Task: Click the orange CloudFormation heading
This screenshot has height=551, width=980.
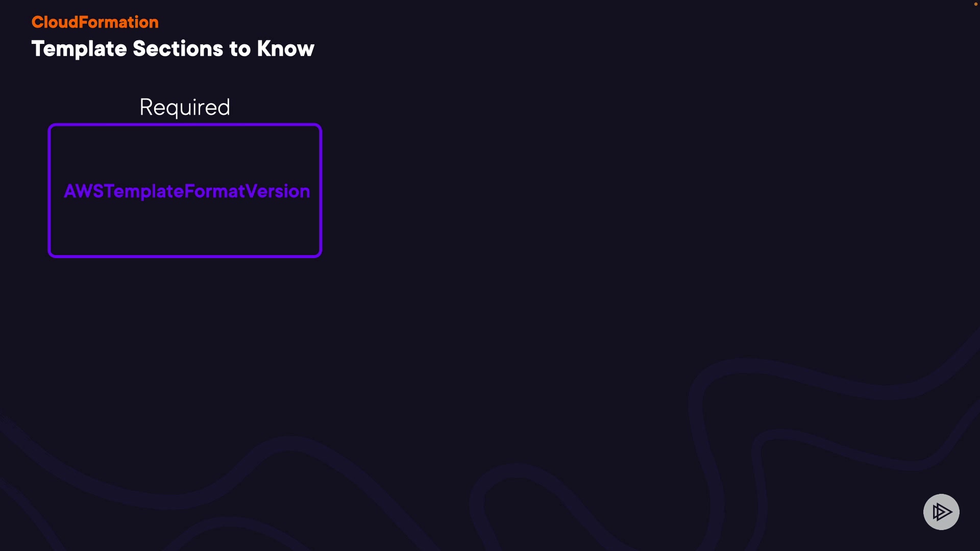Action: pos(95,22)
